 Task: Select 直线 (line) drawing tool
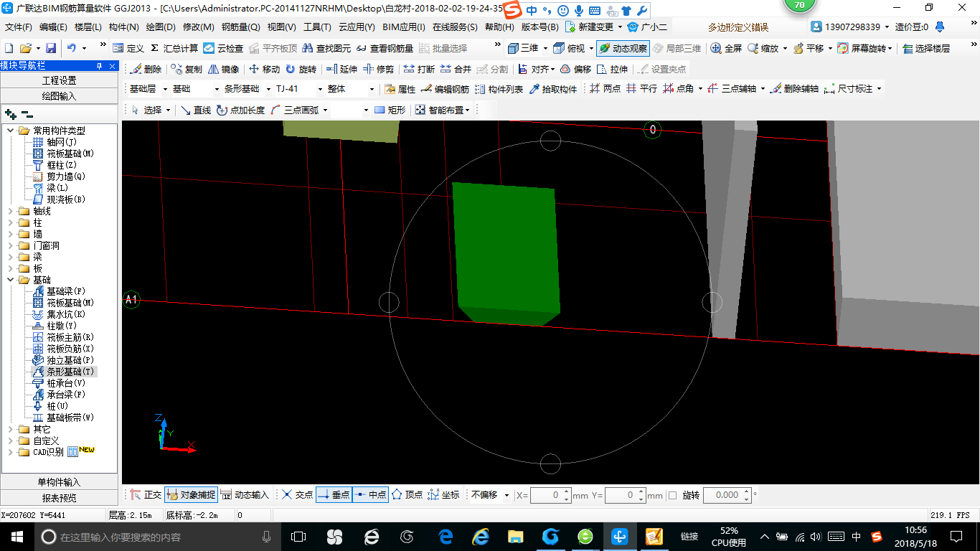pos(196,110)
